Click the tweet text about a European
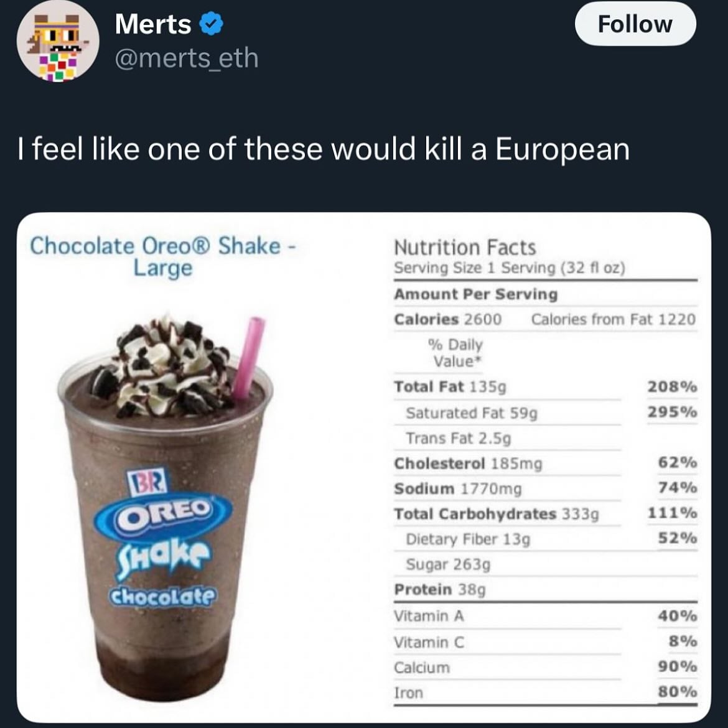Viewport: 728px width, 728px height. click(x=324, y=149)
